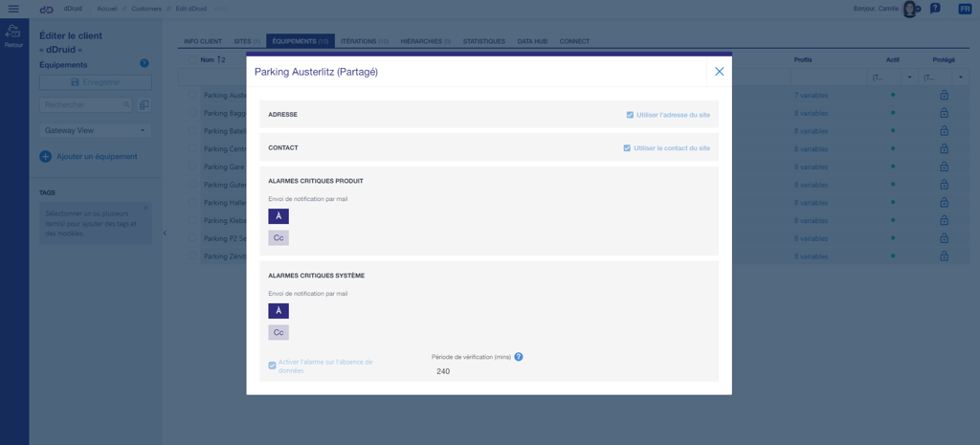Open the hamburger main menu
980x445 pixels.
[13, 9]
